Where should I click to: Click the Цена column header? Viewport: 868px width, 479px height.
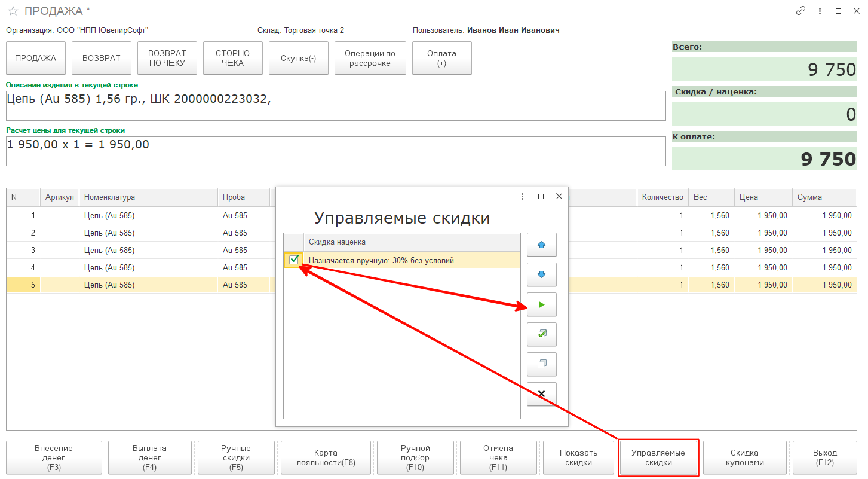(763, 197)
